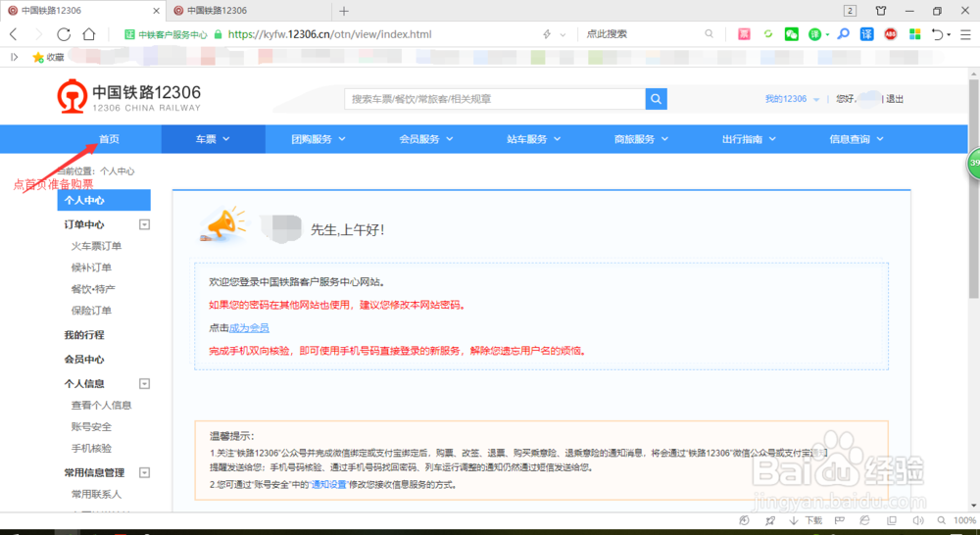Click the split-window icon in status bar
The height and width of the screenshot is (535, 980).
tap(892, 520)
